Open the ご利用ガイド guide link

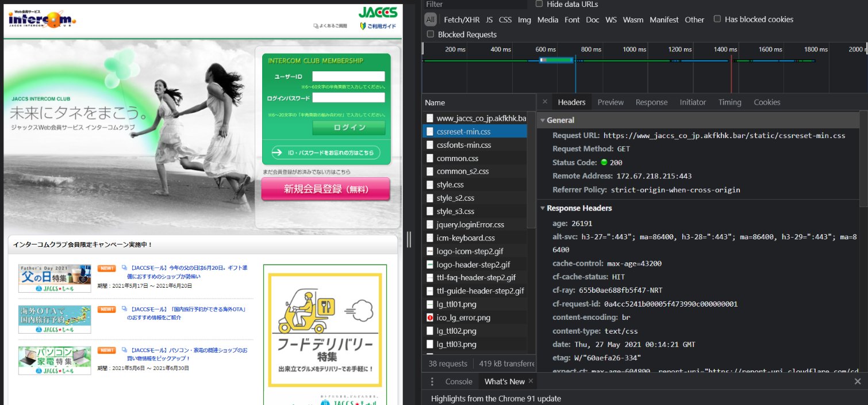378,26
